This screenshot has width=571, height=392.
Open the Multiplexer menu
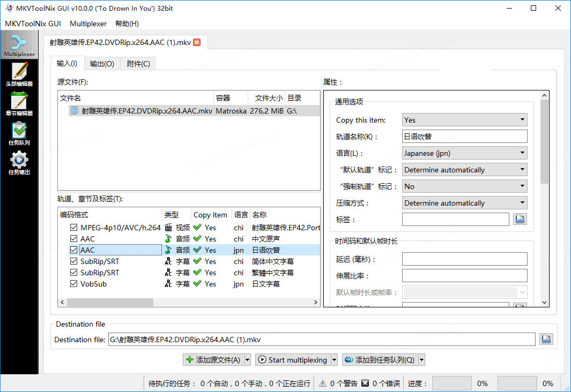pyautogui.click(x=88, y=24)
